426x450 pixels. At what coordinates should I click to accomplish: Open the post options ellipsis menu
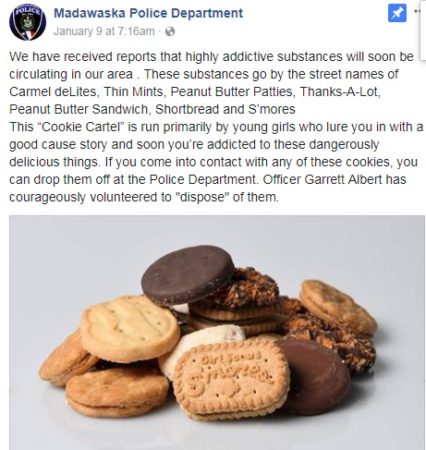click(x=418, y=11)
